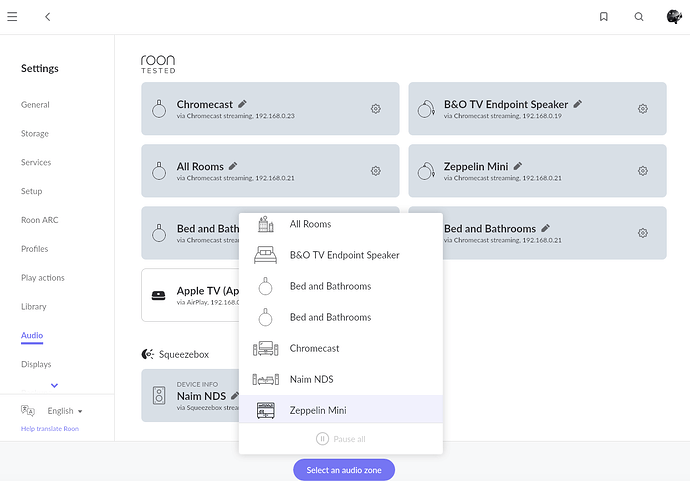Click the Naim NDS speaker icon
Image resolution: width=690 pixels, height=481 pixels.
(x=159, y=395)
